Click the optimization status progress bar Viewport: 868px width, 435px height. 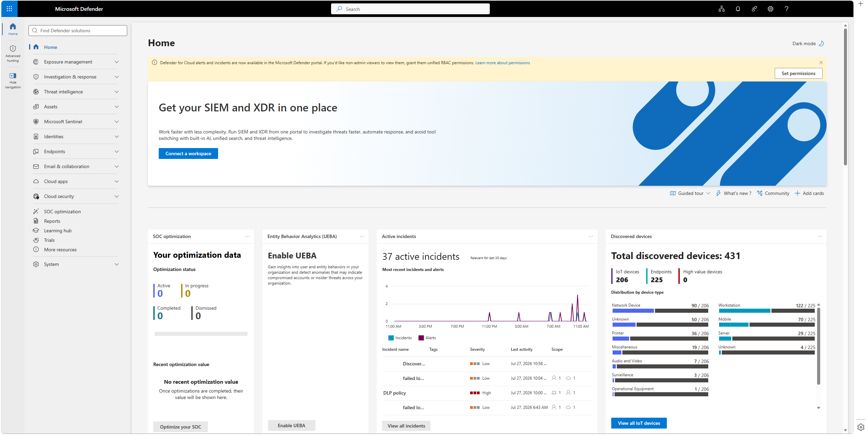(201, 334)
